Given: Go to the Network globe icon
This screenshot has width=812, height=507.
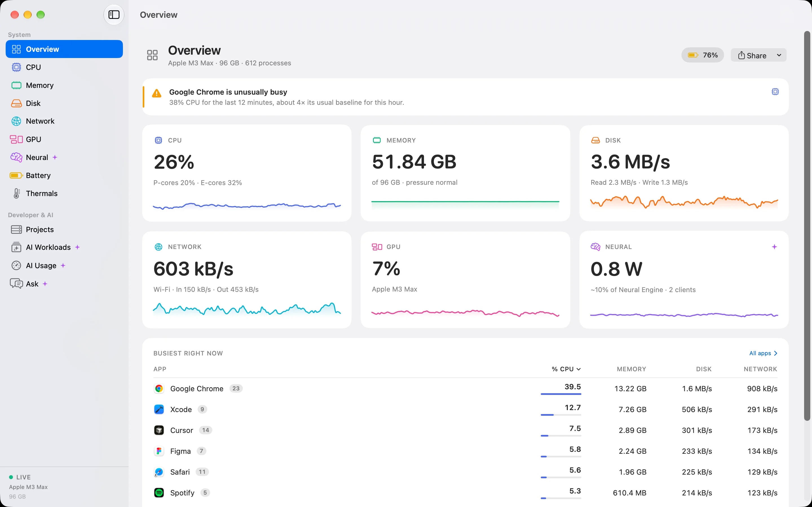Looking at the screenshot, I should click(x=16, y=121).
